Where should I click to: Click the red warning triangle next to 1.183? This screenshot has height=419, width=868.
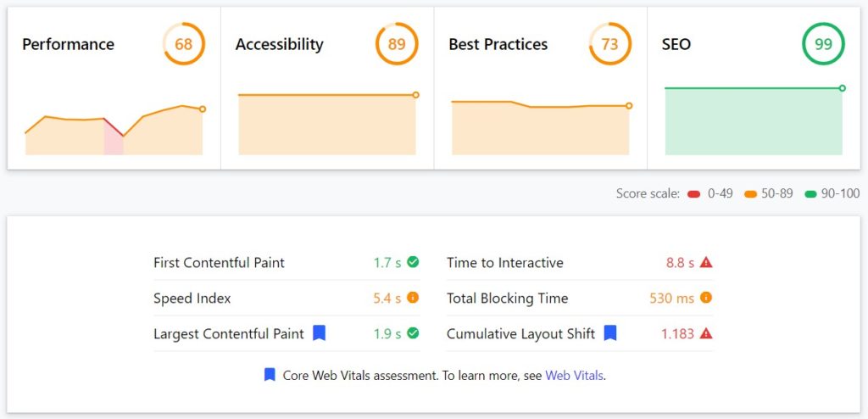[x=706, y=334]
